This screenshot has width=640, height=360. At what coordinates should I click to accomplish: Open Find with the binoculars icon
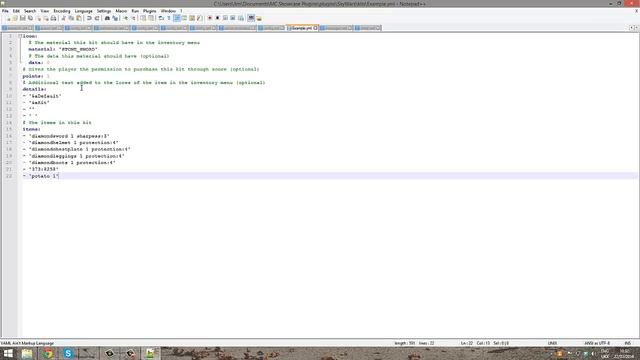pos(107,18)
